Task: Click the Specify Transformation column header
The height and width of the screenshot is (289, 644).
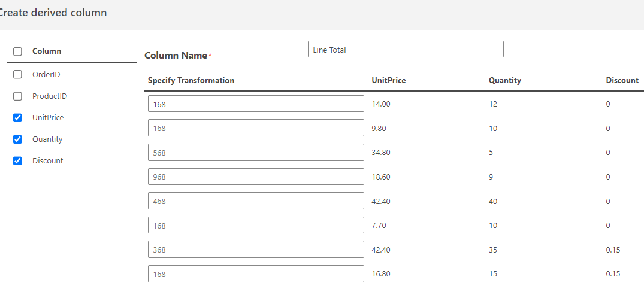Action: coord(191,81)
